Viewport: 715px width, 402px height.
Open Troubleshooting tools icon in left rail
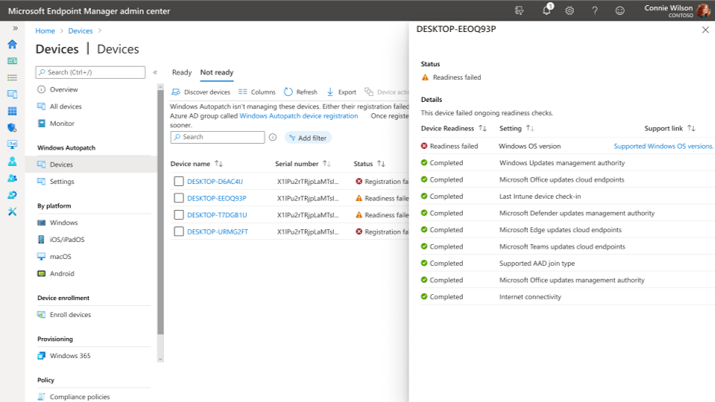(x=12, y=211)
